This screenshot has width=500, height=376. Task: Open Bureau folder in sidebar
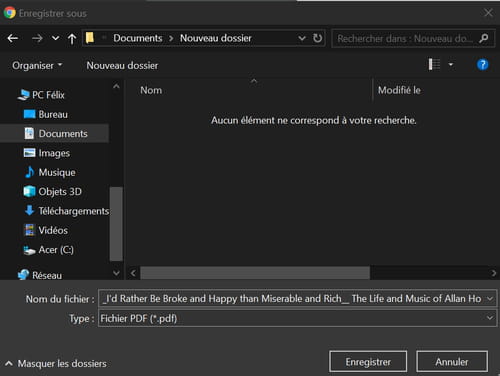pyautogui.click(x=53, y=114)
